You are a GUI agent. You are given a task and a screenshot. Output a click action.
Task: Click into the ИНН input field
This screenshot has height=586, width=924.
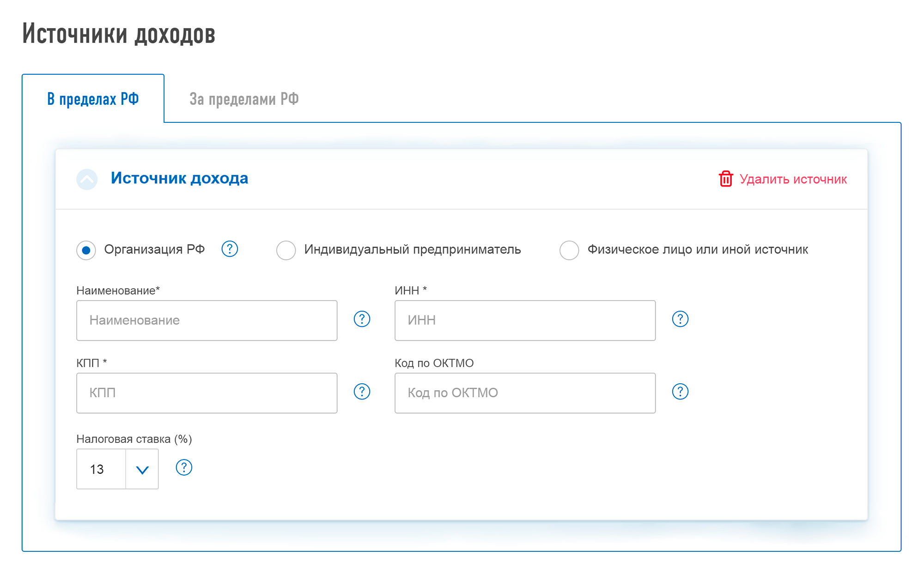525,320
